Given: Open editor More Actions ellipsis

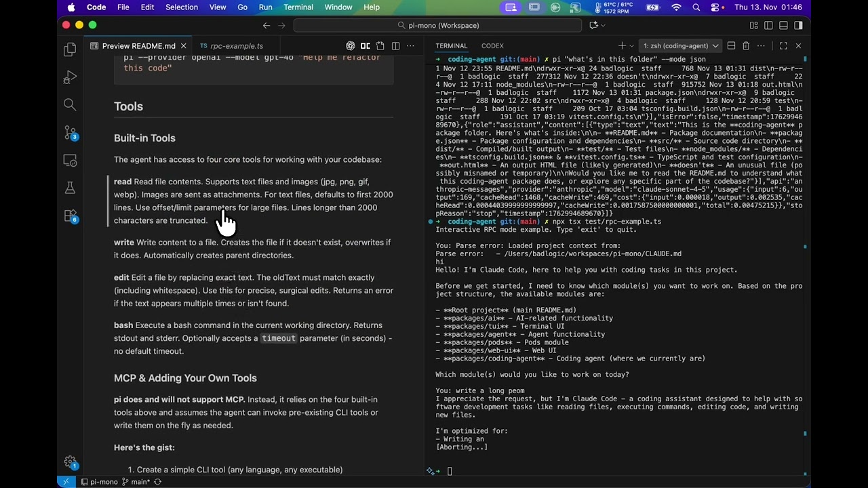Looking at the screenshot, I should click(412, 46).
